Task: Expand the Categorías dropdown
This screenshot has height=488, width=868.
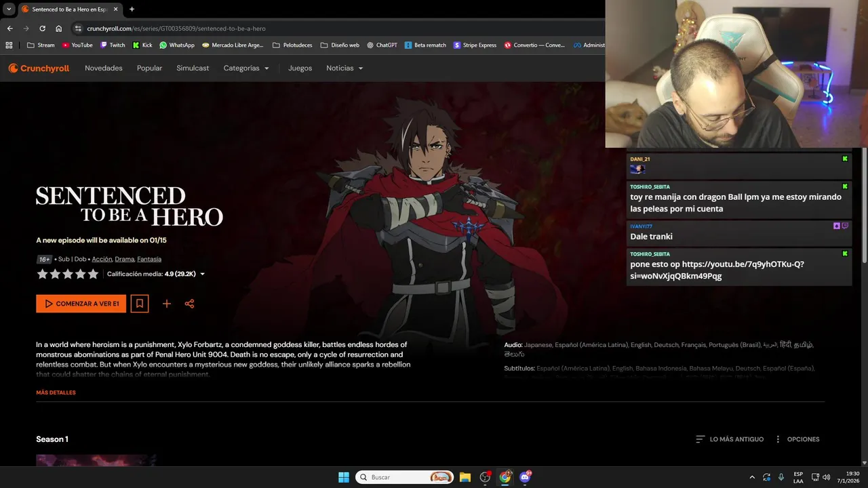Action: [246, 68]
